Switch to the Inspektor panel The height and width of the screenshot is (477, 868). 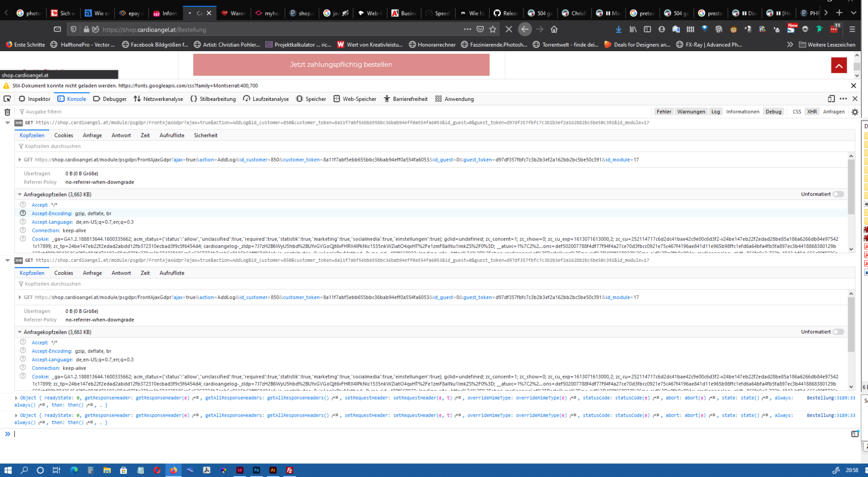click(34, 99)
